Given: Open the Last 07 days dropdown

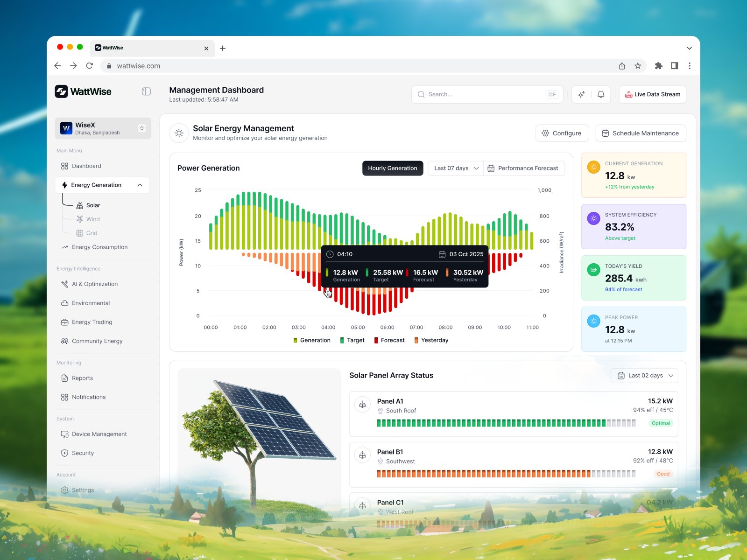Looking at the screenshot, I should tap(456, 168).
